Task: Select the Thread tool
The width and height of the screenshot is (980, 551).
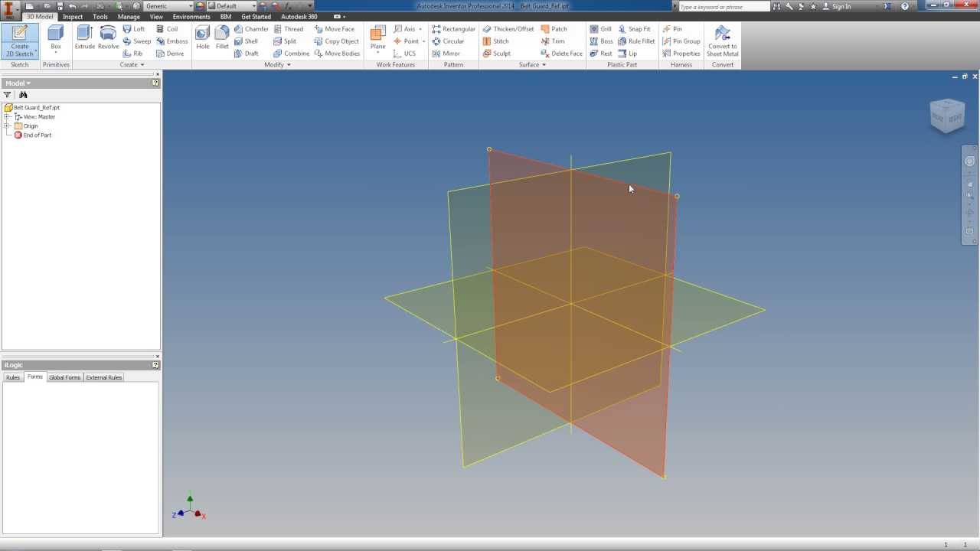Action: tap(289, 29)
